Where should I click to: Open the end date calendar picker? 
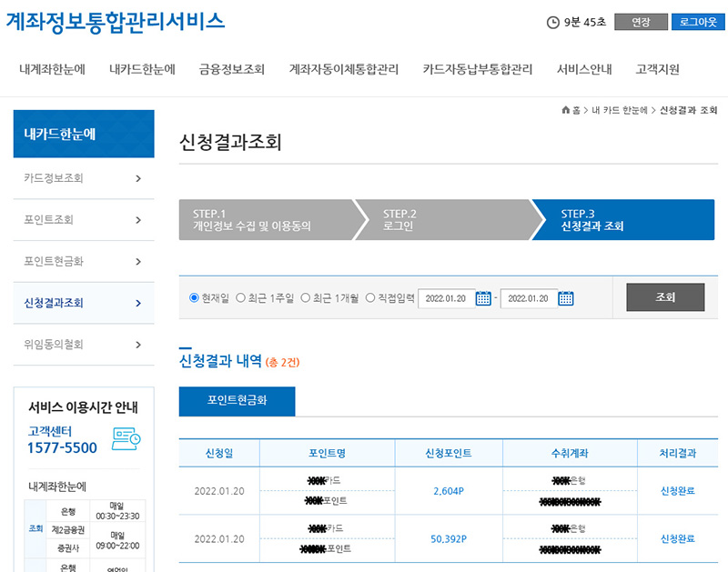(566, 298)
